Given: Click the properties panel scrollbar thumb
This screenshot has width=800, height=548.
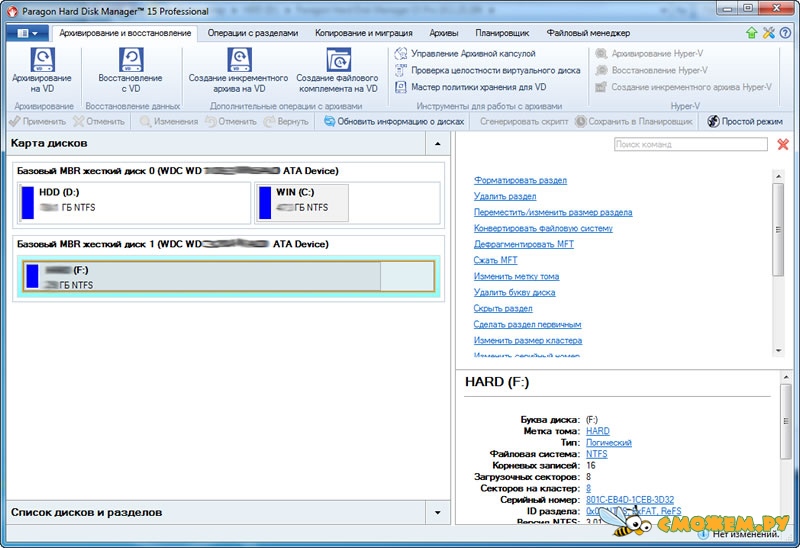Looking at the screenshot, I should (x=786, y=421).
